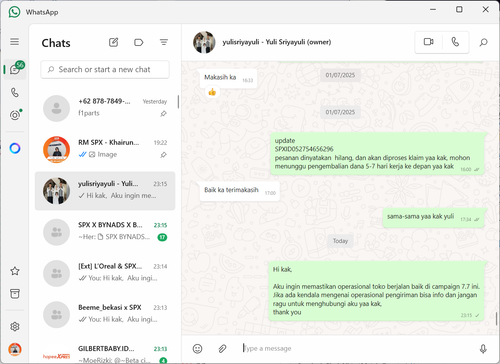
Task: Maximize the WhatsApp window
Action: (x=459, y=9)
